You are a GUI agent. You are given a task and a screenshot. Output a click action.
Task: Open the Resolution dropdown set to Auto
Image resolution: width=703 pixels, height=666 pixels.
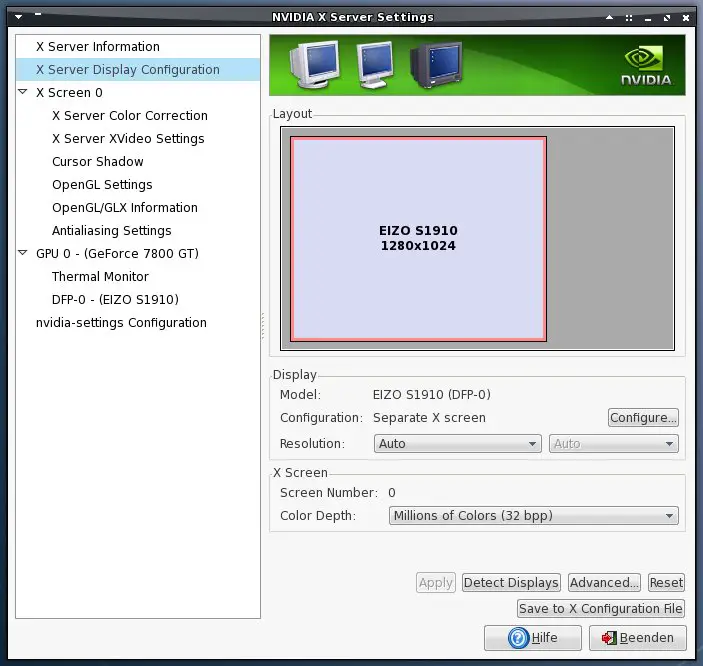coord(458,444)
